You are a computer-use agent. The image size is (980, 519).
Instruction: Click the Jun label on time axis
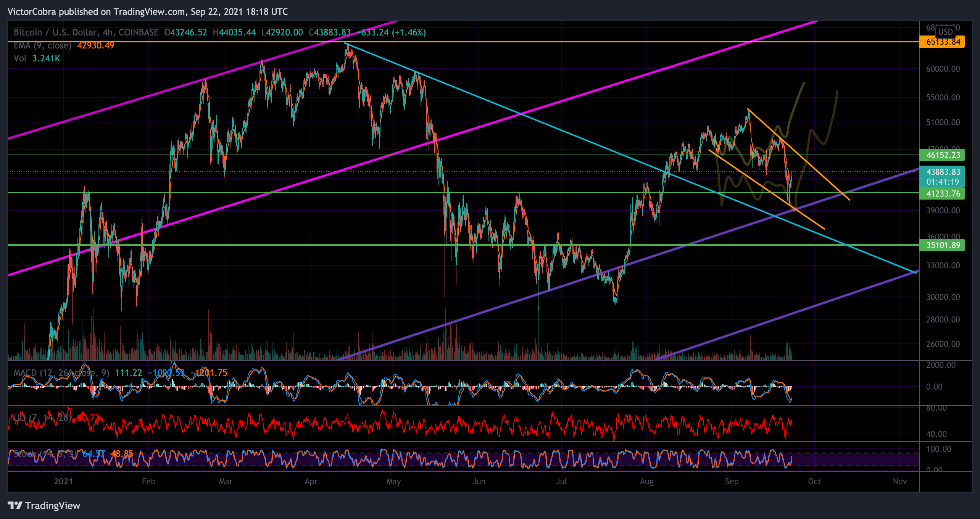[479, 482]
